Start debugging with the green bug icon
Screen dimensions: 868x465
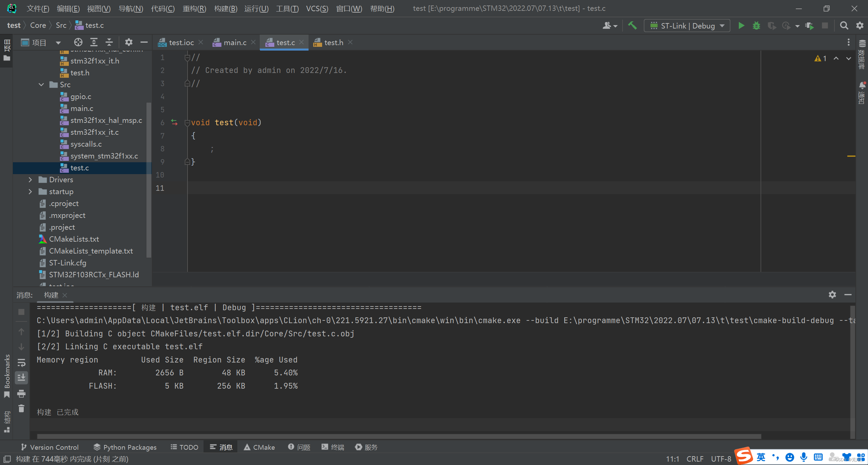(756, 25)
